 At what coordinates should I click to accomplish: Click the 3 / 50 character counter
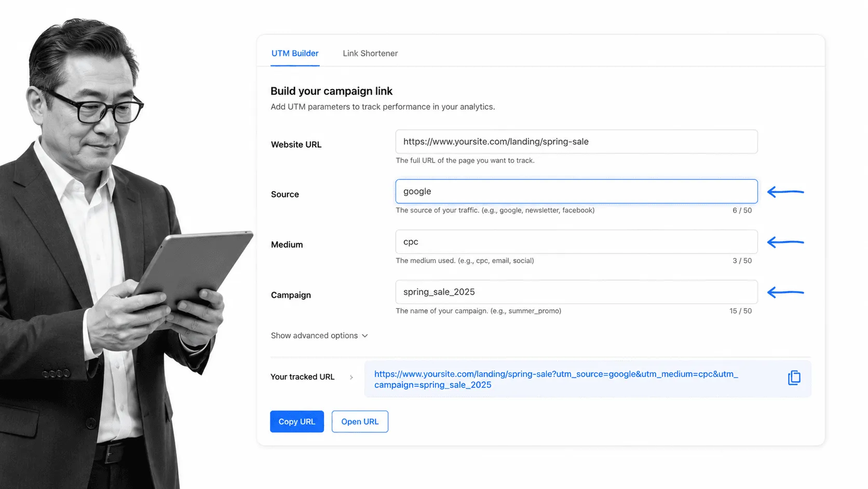(742, 261)
